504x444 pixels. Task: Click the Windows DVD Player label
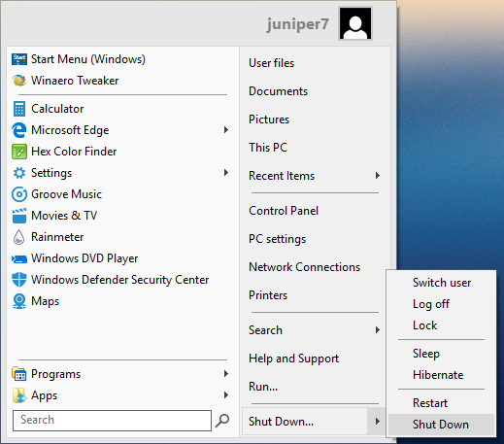tap(84, 258)
